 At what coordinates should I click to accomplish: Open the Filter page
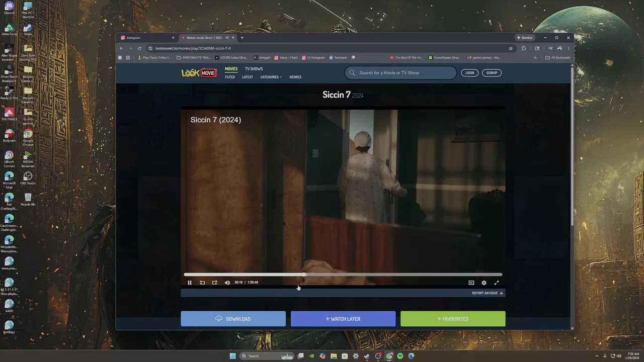(230, 77)
